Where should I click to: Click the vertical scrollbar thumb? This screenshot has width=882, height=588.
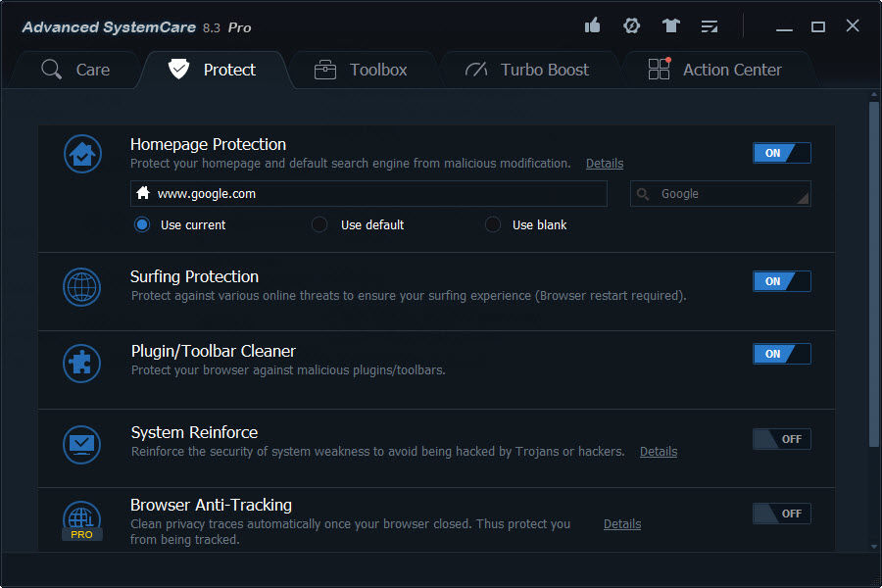[873, 274]
